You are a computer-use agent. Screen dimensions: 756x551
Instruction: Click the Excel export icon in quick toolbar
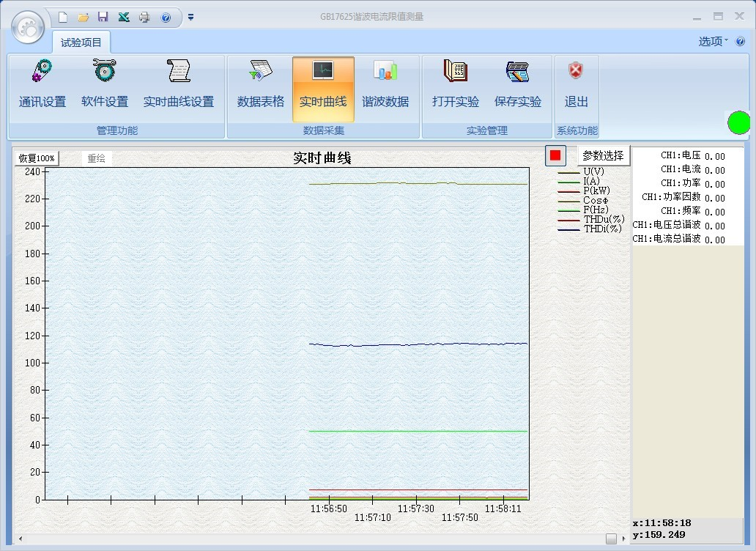[124, 17]
